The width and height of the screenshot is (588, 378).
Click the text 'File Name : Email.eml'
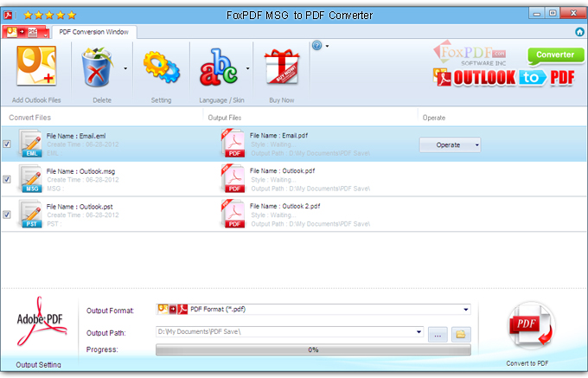click(x=76, y=136)
